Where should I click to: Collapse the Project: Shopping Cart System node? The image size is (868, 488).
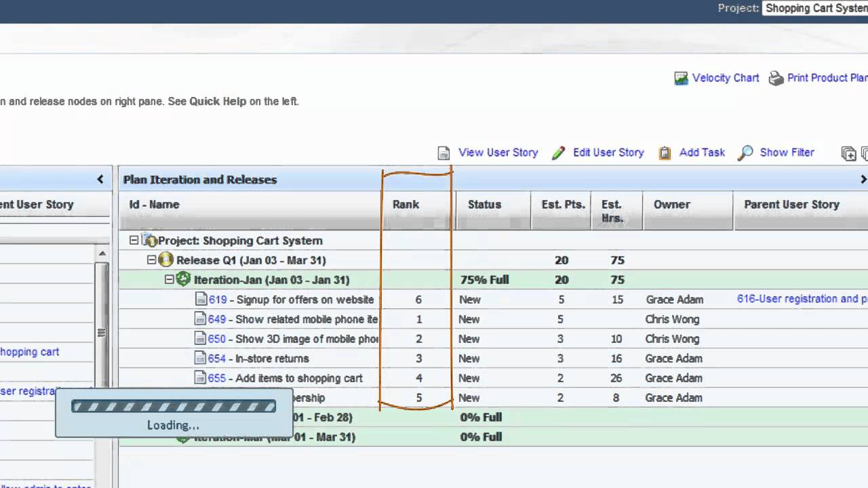click(x=134, y=240)
